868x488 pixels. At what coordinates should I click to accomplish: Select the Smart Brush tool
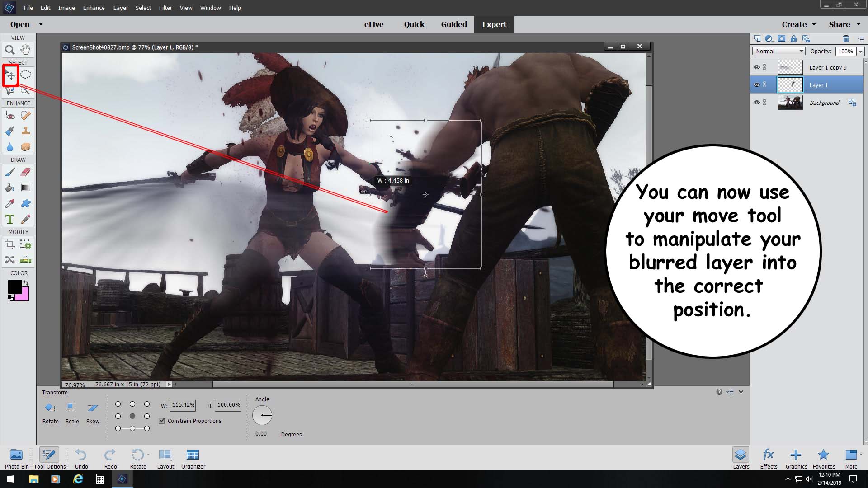9,131
